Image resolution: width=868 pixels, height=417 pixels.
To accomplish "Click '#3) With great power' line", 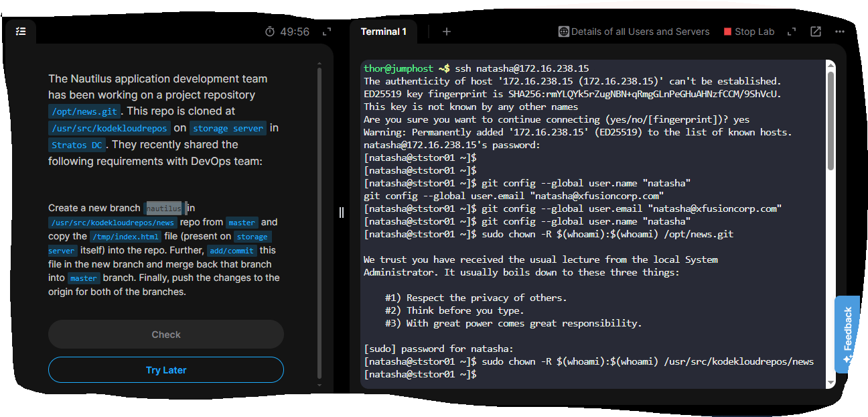I will (514, 323).
